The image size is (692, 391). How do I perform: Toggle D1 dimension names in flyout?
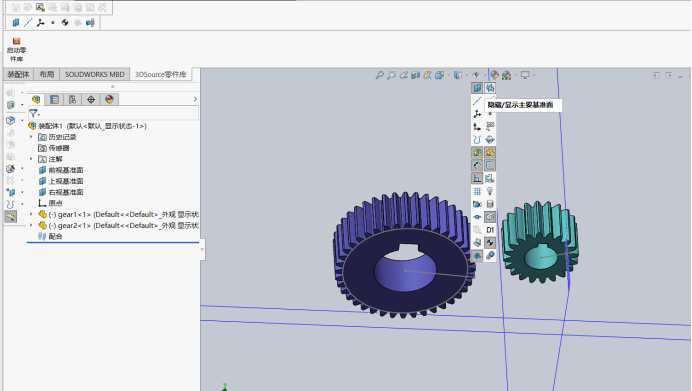[490, 229]
